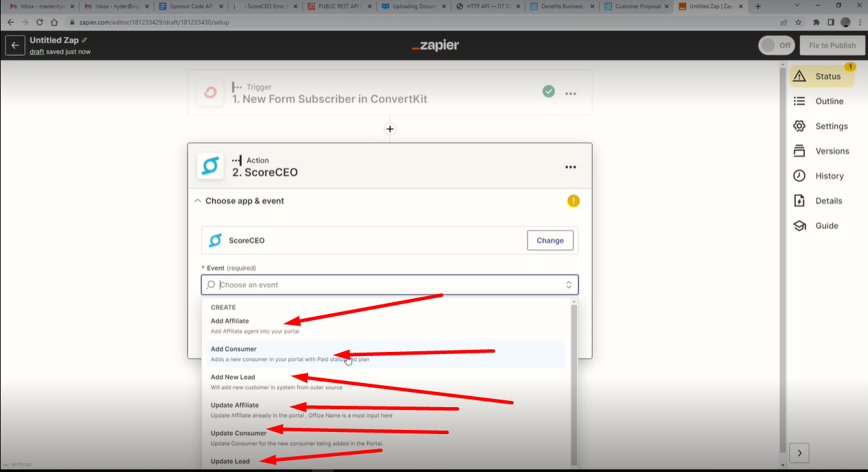Toggle the event dropdown arrows
868x472 pixels.
[569, 285]
